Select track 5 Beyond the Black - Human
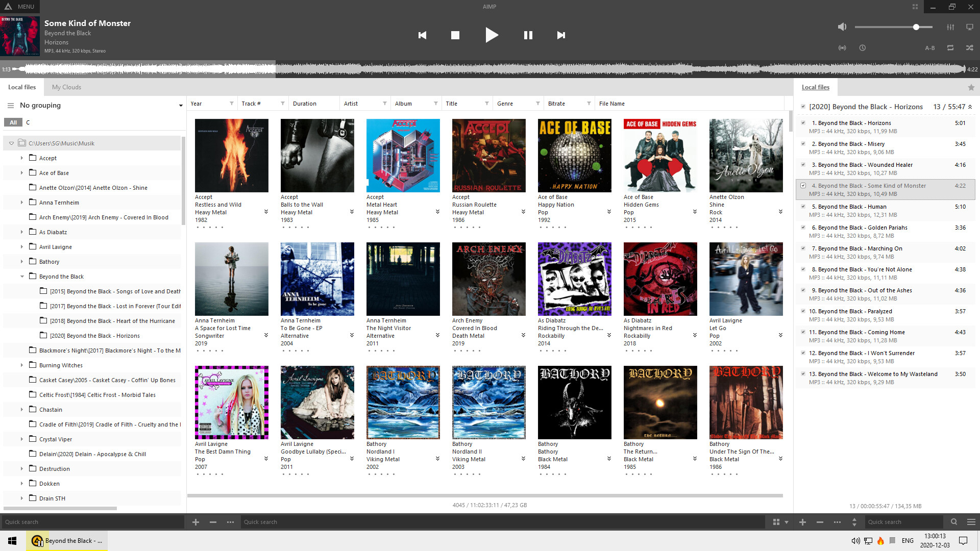The width and height of the screenshot is (980, 551). tap(886, 211)
